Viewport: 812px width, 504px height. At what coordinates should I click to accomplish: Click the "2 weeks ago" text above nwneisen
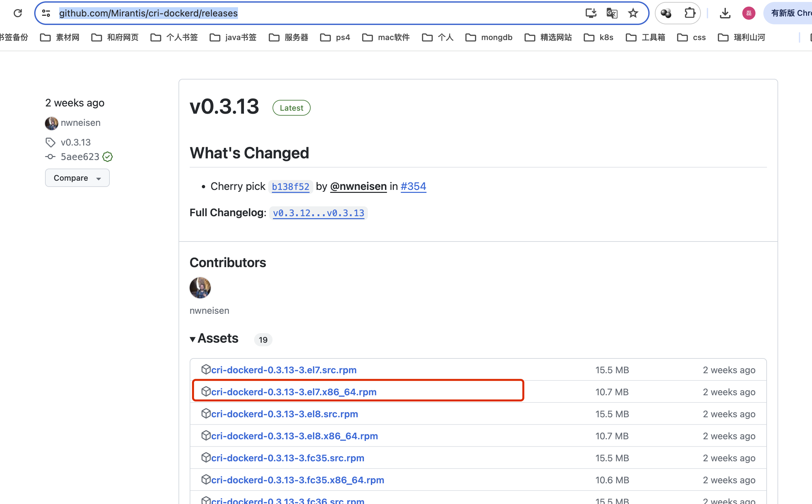point(75,103)
